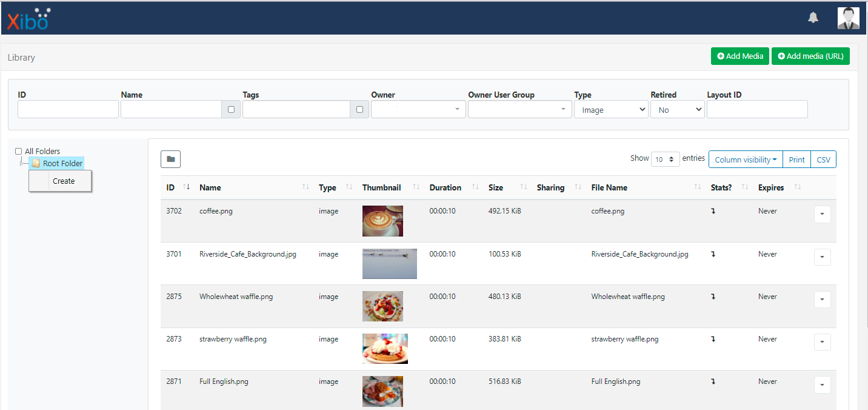868x410 pixels.
Task: Open row actions menu for coffee.png
Action: click(x=822, y=215)
